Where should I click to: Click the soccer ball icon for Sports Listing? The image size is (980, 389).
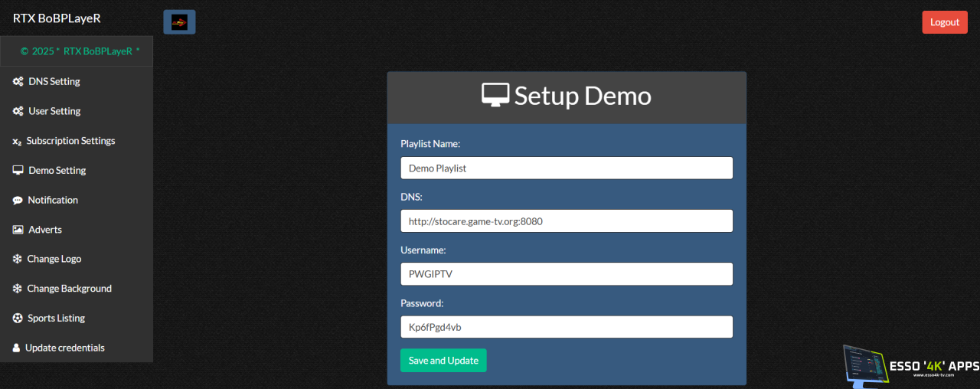[x=18, y=319]
